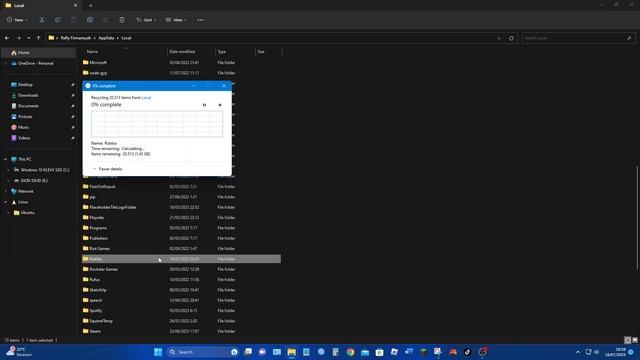Click the Local link in dialog
Image resolution: width=640 pixels, height=360 pixels.
click(x=146, y=98)
